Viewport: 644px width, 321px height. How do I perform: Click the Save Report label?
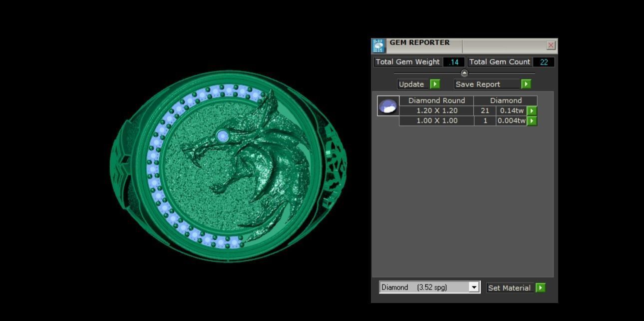tap(487, 84)
